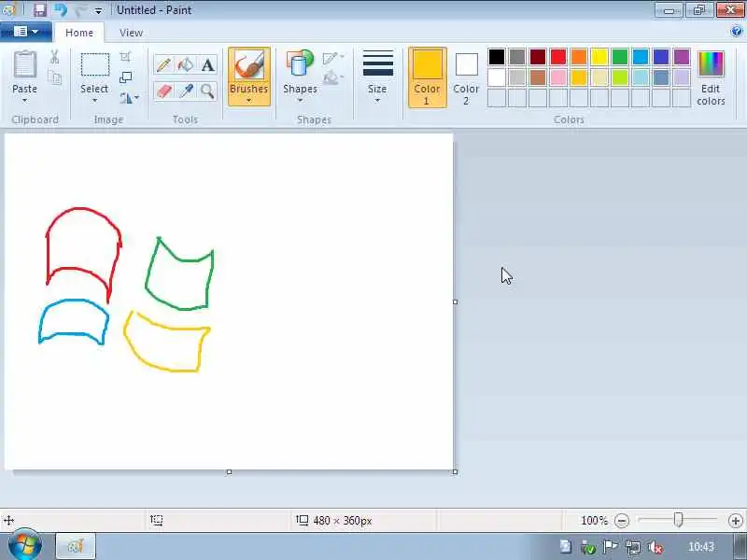747x560 pixels.
Task: Click the Cut scissors icon
Action: tap(55, 57)
